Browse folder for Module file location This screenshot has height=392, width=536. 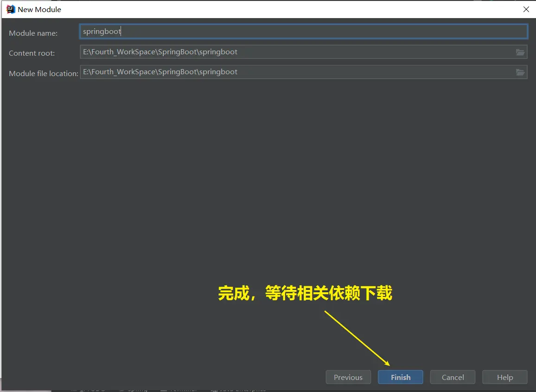[520, 72]
